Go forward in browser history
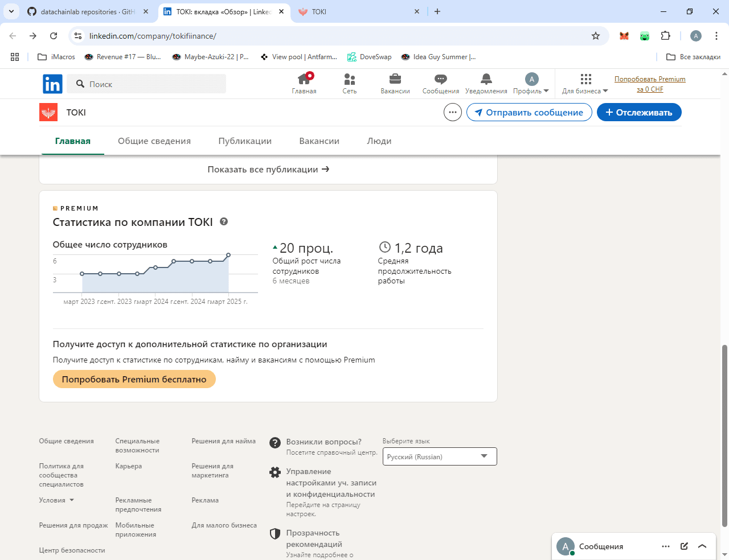The height and width of the screenshot is (560, 729). (33, 36)
